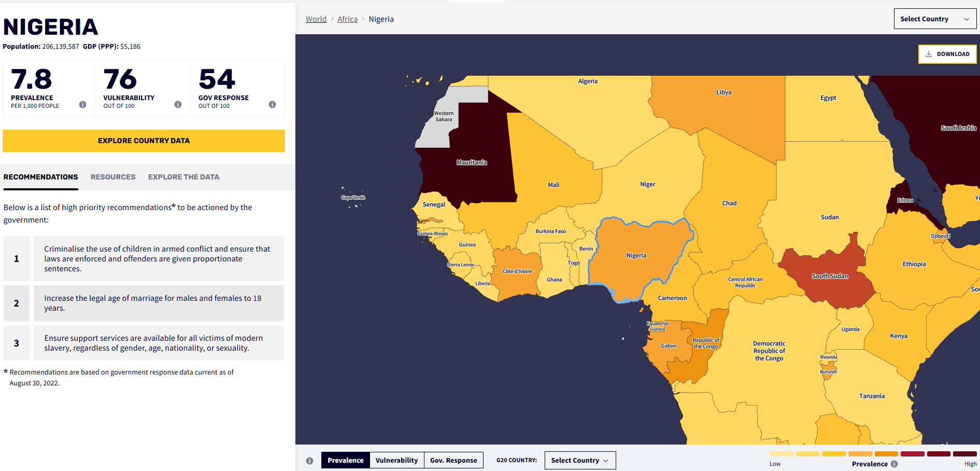Open the Select Country dropdown at top right
The height and width of the screenshot is (471, 980).
tap(935, 19)
